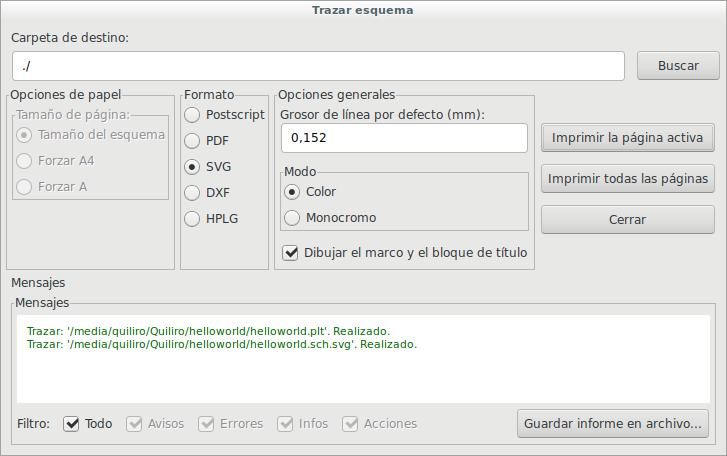Click the default line width field

pyautogui.click(x=404, y=138)
